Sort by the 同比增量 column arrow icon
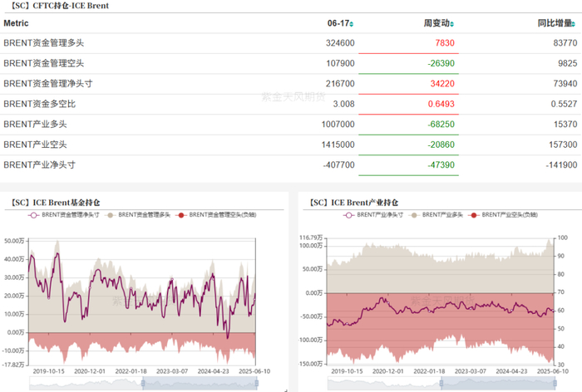 point(574,24)
